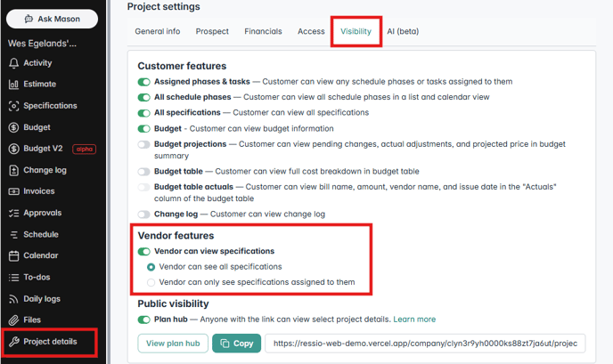613x364 pixels.
Task: Copy the plan hub link
Action: 236,344
